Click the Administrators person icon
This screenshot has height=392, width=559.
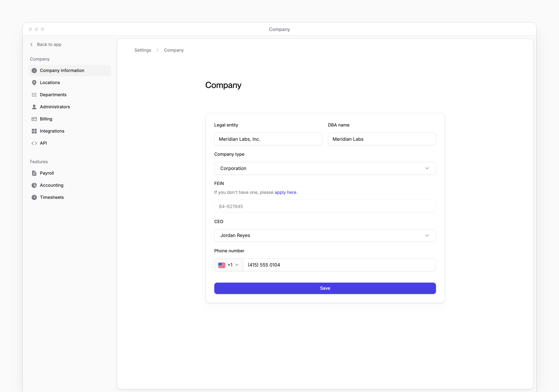click(34, 107)
